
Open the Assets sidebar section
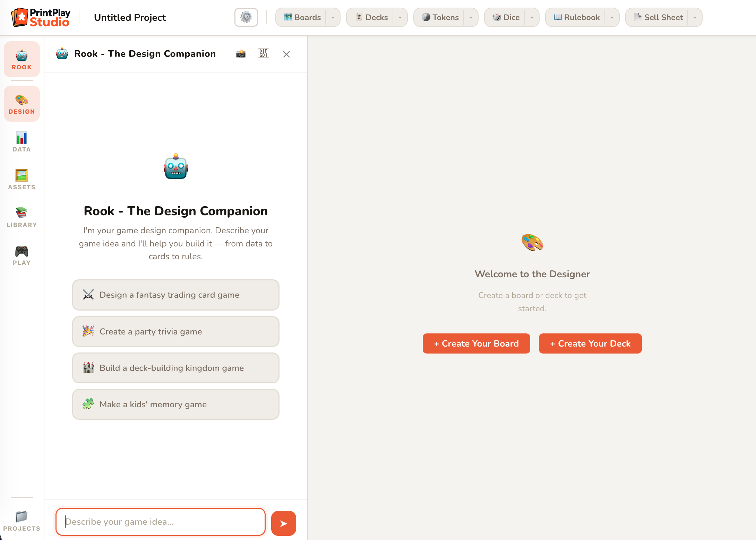point(22,179)
